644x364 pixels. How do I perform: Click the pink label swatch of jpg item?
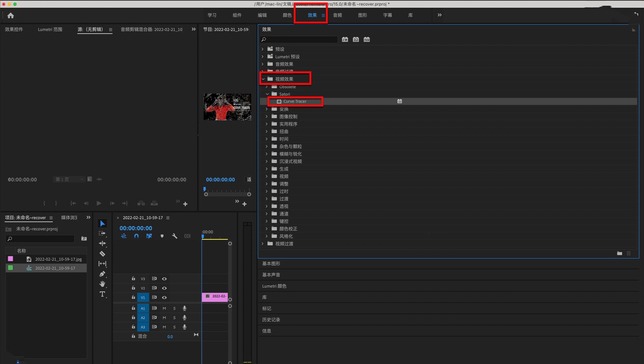(10, 259)
